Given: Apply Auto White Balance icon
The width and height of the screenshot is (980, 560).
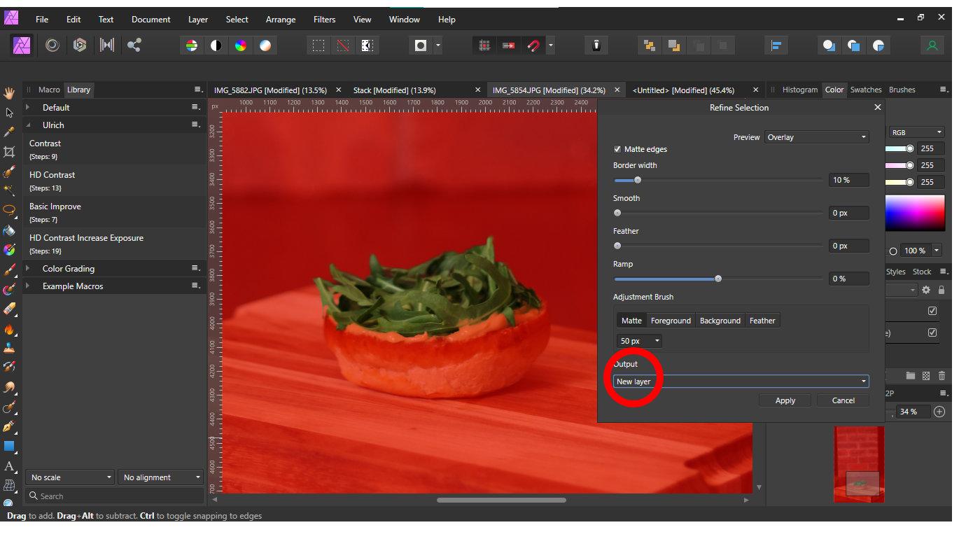Looking at the screenshot, I should click(x=265, y=45).
